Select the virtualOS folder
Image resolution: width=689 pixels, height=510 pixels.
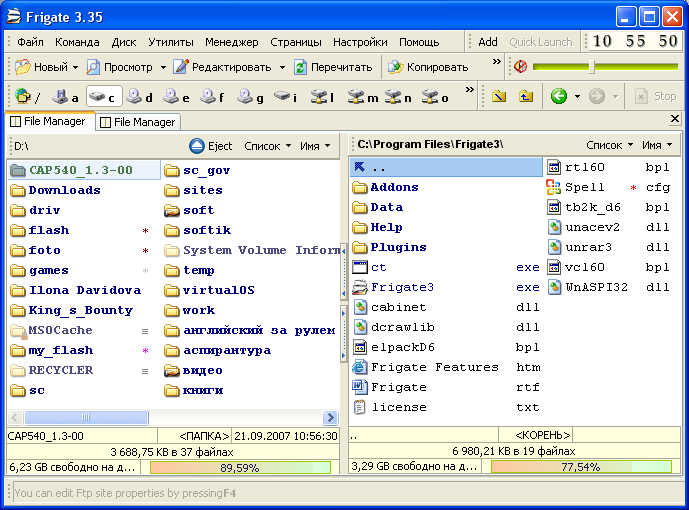[x=210, y=290]
